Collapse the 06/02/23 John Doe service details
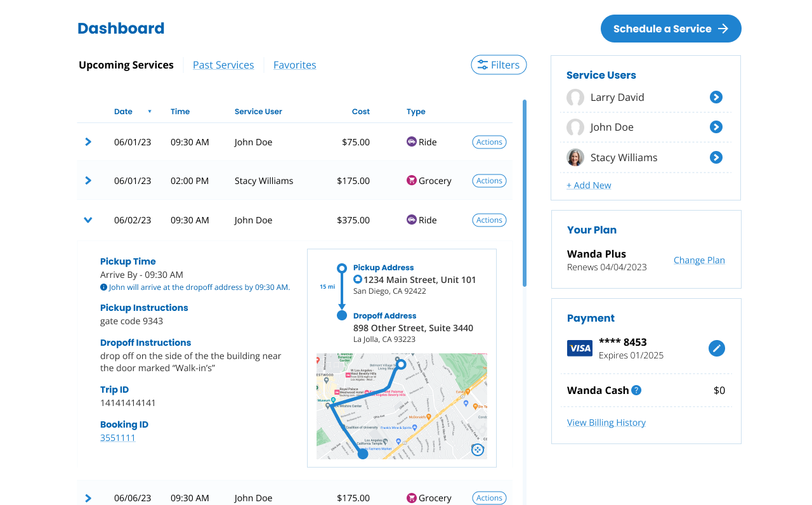Viewport: 812px width, 505px height. (88, 220)
